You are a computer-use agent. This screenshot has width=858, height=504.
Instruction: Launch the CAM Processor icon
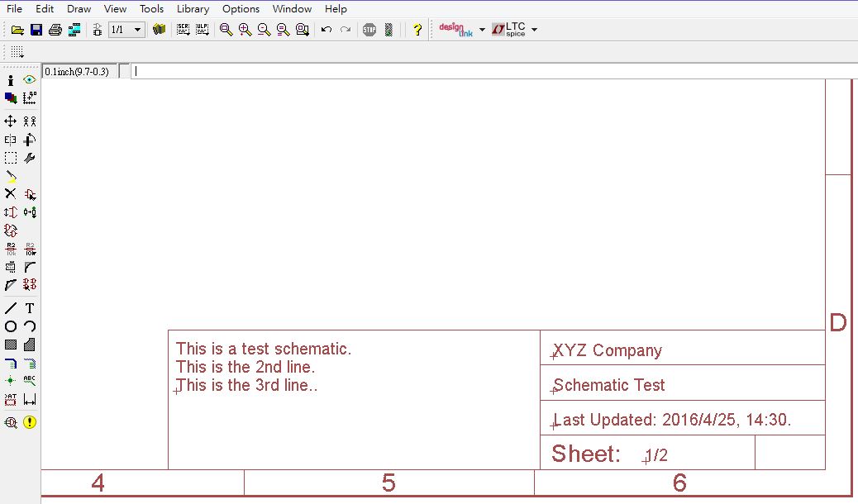pos(74,30)
